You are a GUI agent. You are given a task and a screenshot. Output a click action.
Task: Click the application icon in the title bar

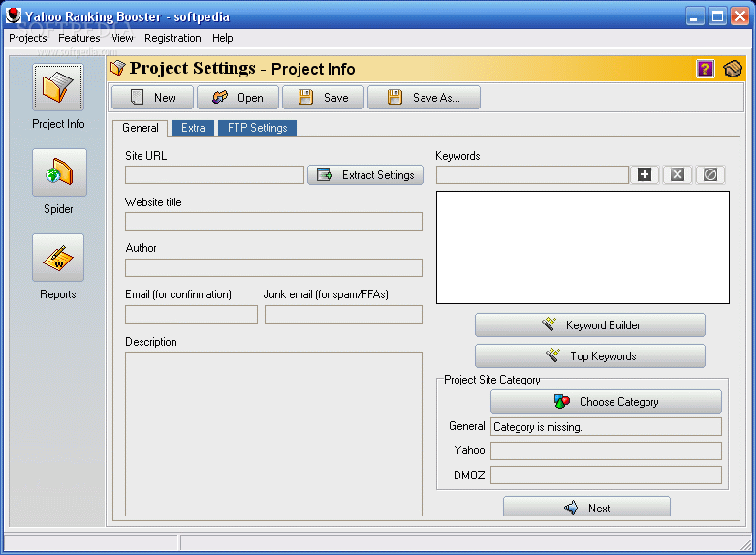point(13,15)
